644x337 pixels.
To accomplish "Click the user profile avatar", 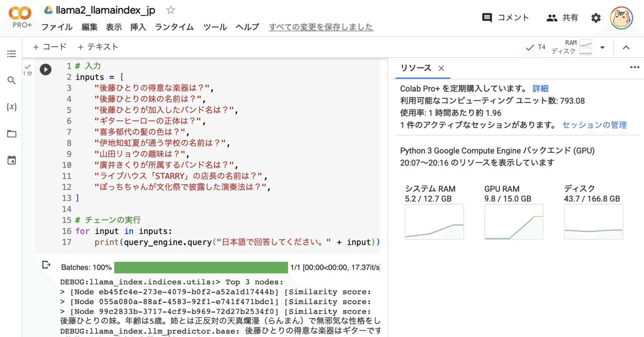I will click(621, 18).
